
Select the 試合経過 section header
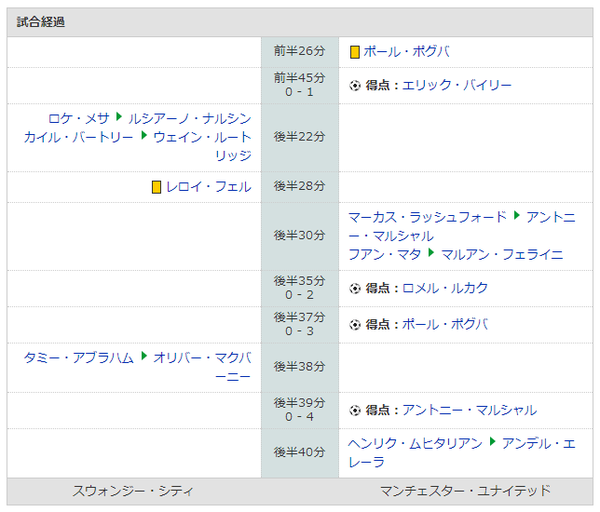(300, 22)
